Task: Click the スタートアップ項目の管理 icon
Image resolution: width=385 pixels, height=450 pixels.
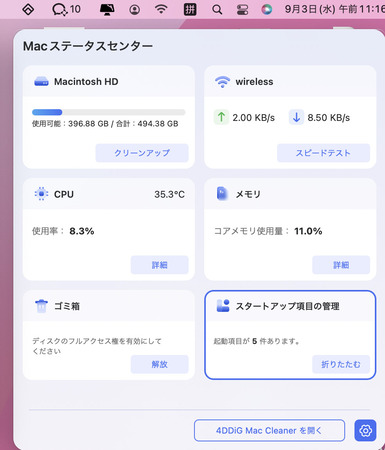Action: click(223, 306)
